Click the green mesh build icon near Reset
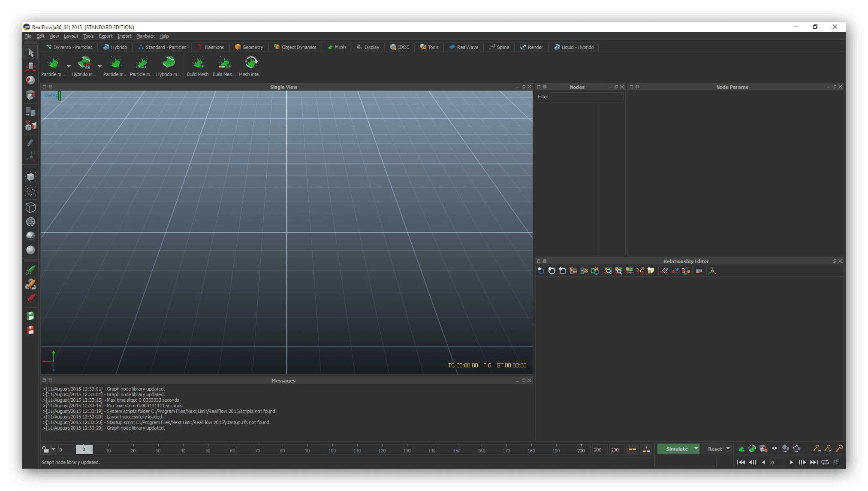The height and width of the screenshot is (491, 868). click(741, 449)
